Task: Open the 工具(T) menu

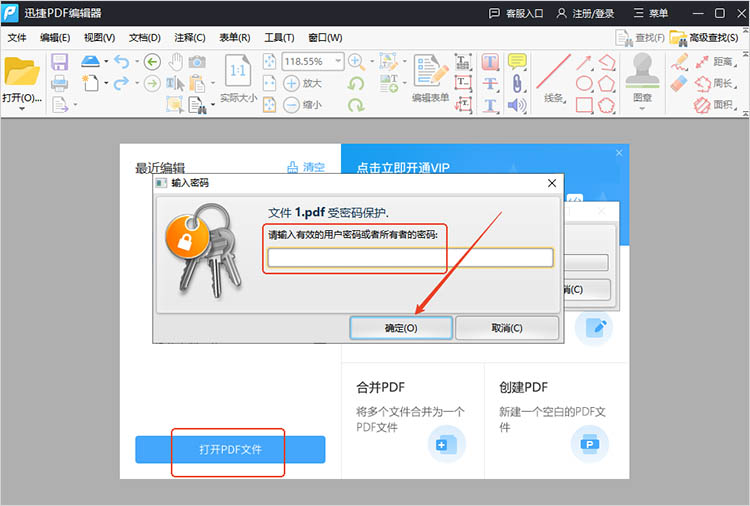Action: (x=279, y=37)
